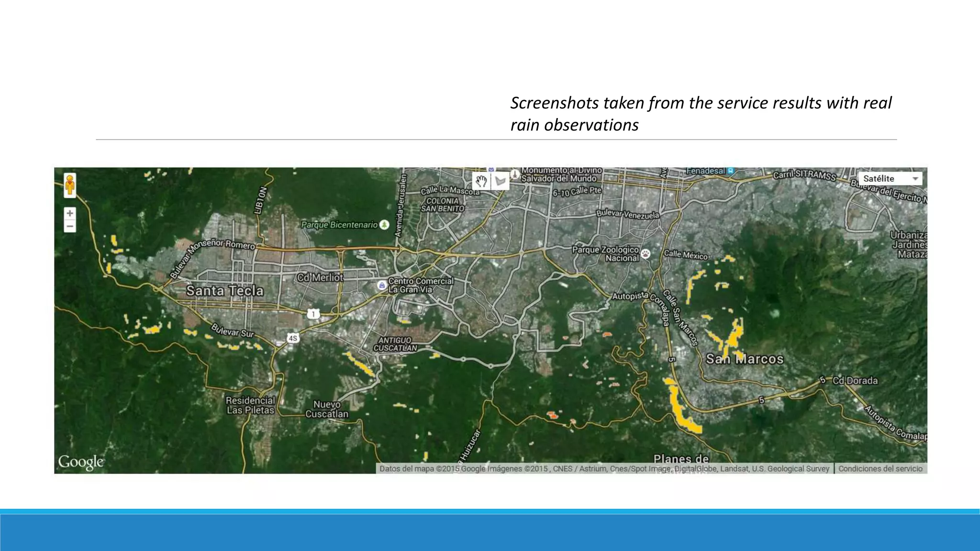Click the Residencial Las Piletas label
980x551 pixels.
point(250,405)
